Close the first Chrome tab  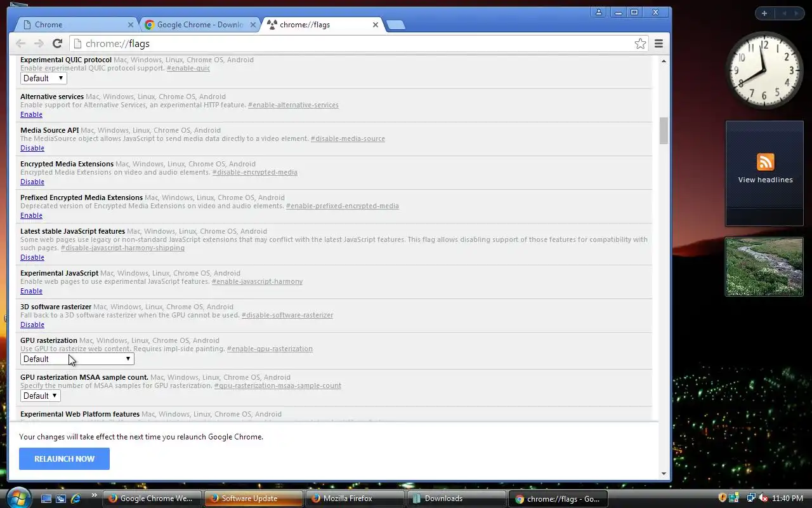pos(131,25)
